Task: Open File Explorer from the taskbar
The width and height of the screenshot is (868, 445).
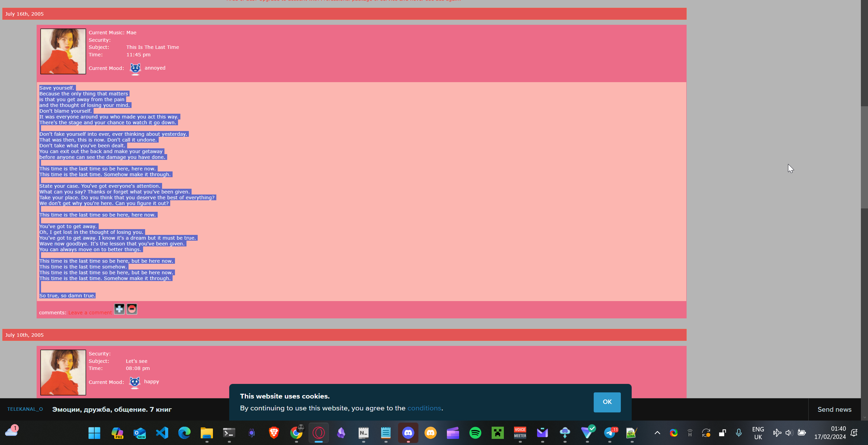Action: point(207,433)
